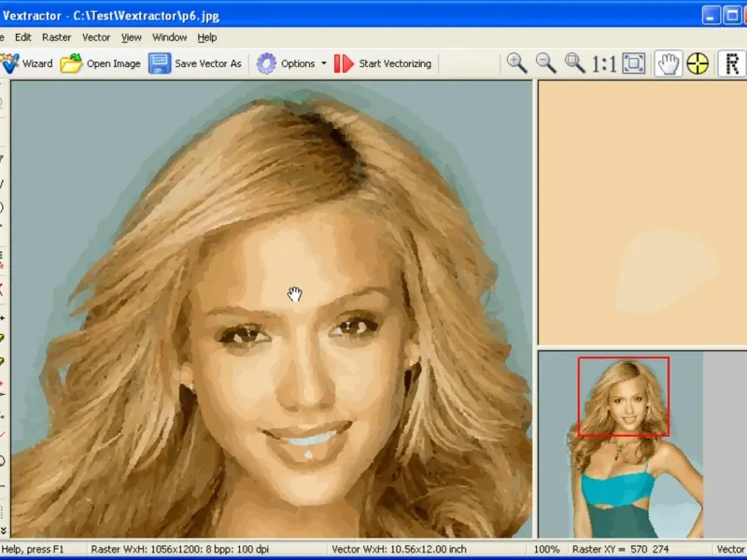Screen dimensions: 747x560
Task: Open the Edit menu
Action: click(22, 37)
